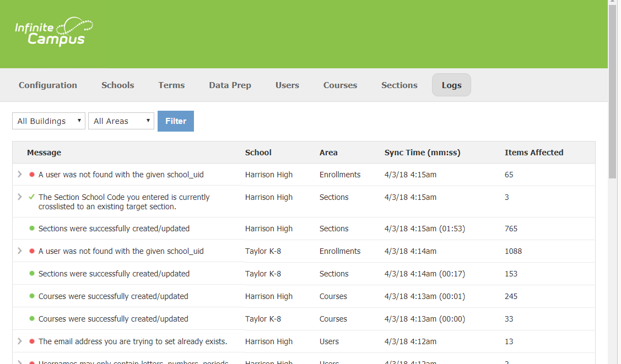The width and height of the screenshot is (621, 364).
Task: Go to the Sections tab
Action: (399, 85)
